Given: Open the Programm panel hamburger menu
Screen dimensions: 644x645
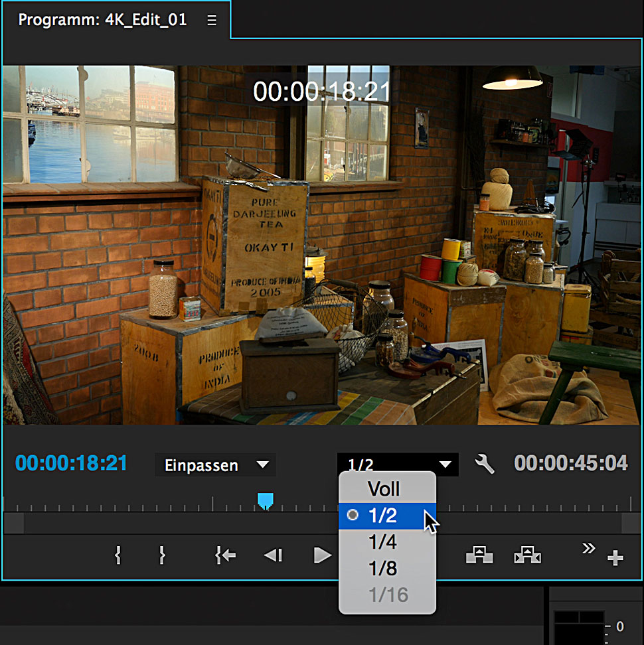Looking at the screenshot, I should tap(212, 21).
